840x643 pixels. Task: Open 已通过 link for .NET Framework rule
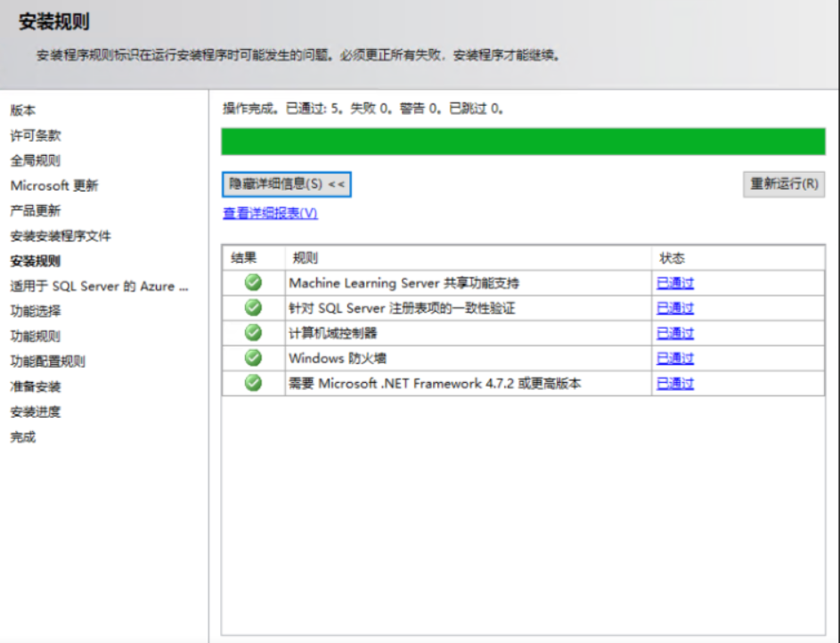[675, 383]
